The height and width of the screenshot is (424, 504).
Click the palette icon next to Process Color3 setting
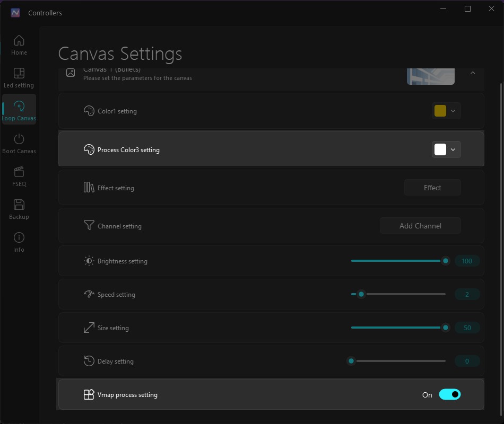click(x=89, y=149)
